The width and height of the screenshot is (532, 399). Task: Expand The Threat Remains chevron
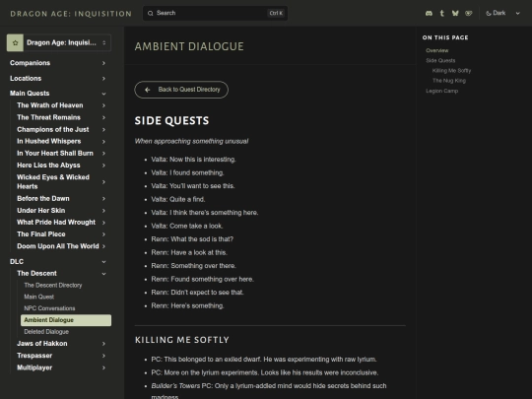point(103,117)
